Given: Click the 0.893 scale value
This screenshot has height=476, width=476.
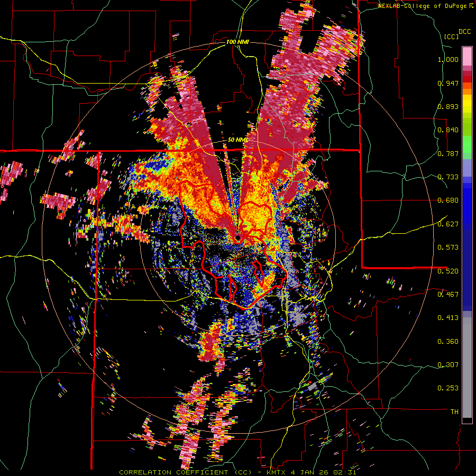Looking at the screenshot, I should 448,106.
